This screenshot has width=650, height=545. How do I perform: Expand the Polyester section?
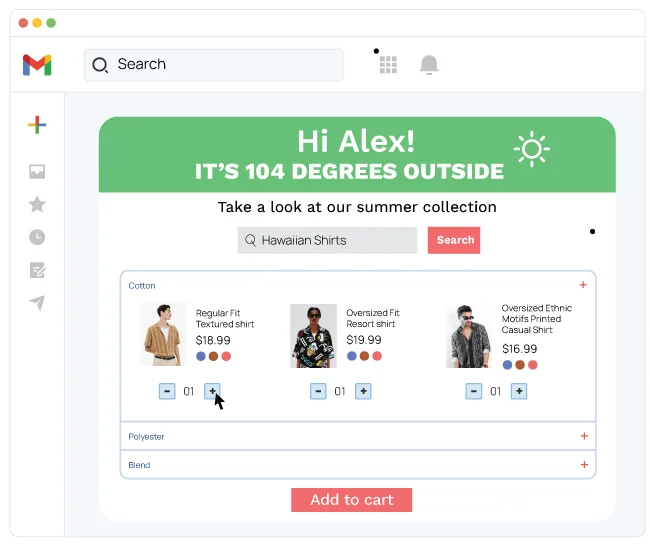(584, 436)
